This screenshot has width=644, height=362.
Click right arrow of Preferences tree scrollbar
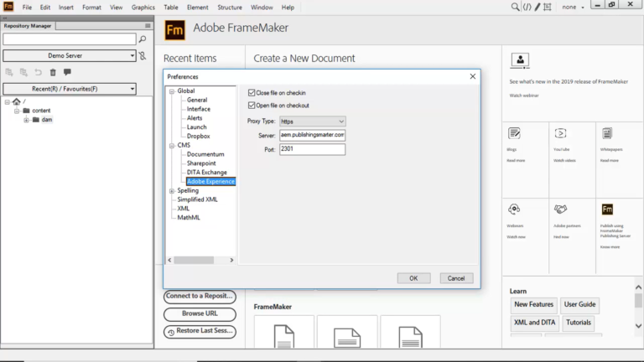click(231, 261)
